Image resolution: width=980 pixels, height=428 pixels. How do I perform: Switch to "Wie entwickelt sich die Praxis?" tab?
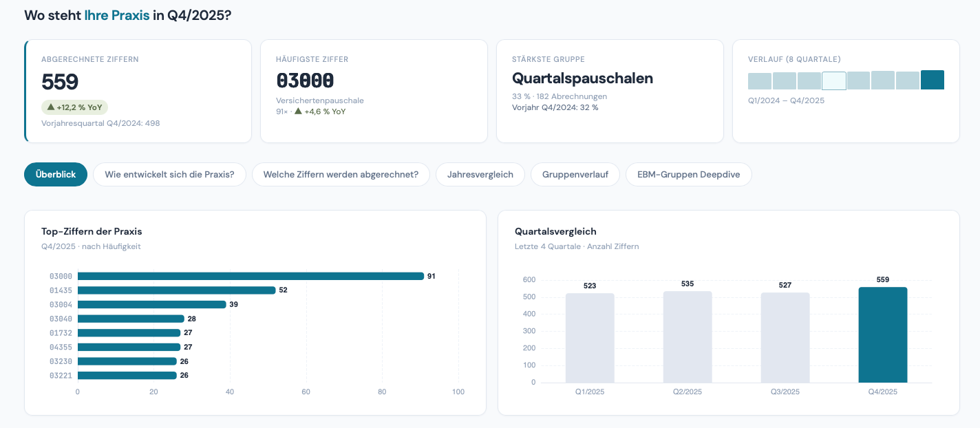click(169, 174)
